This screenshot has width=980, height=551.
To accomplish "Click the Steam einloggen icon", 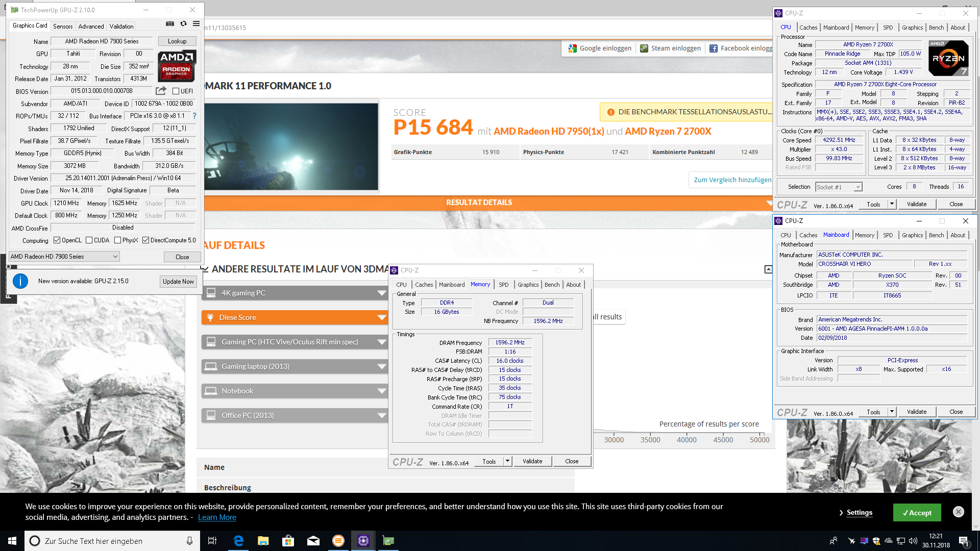I will pos(644,48).
